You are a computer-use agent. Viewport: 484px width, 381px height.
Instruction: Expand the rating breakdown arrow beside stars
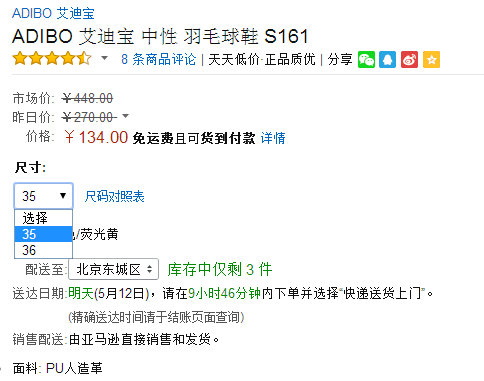104,58
